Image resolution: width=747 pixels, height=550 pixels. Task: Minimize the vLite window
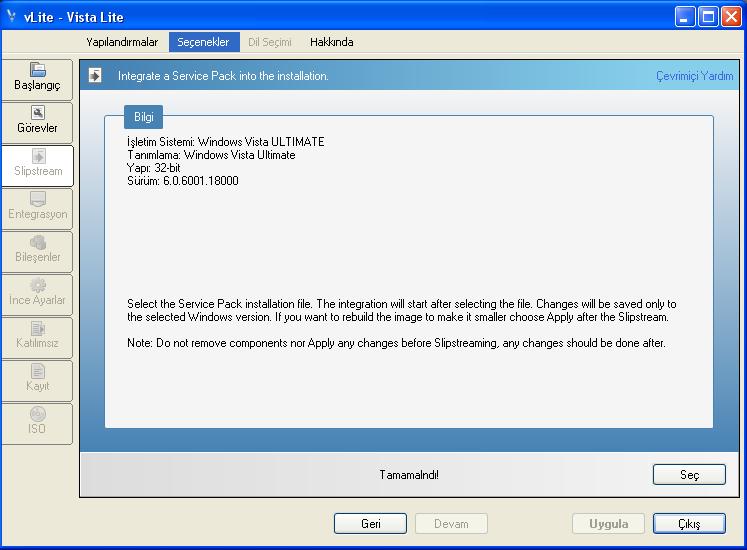tap(685, 17)
